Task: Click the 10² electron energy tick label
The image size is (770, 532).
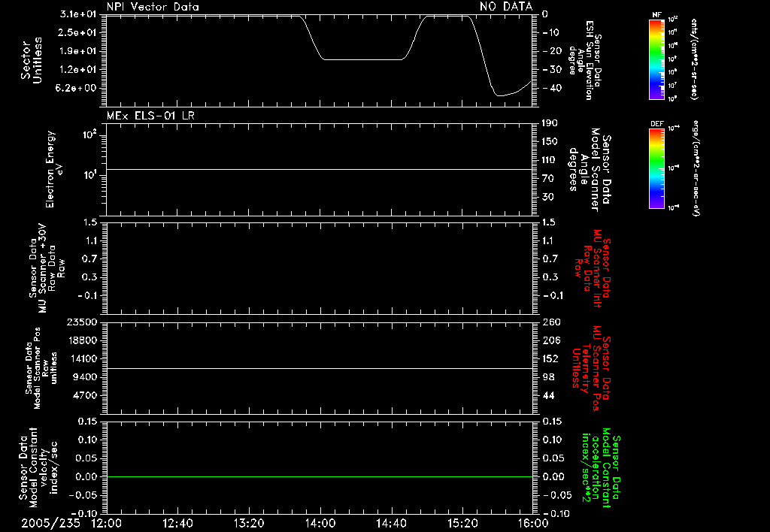Action: 89,134
